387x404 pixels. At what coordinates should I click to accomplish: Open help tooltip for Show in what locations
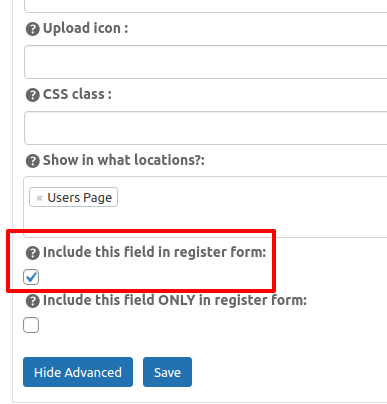tap(33, 161)
